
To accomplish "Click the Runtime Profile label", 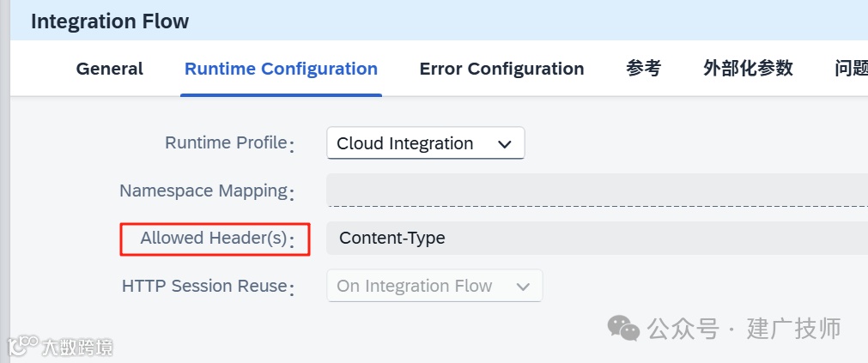I will (x=226, y=142).
